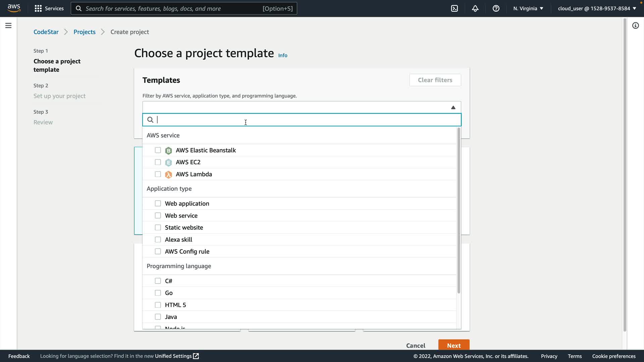Click the AWS logo home icon
This screenshot has height=362, width=644.
point(14,8)
